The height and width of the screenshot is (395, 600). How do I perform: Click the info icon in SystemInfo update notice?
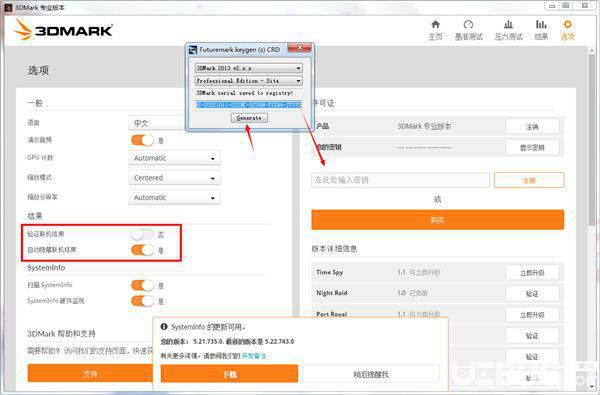click(164, 326)
